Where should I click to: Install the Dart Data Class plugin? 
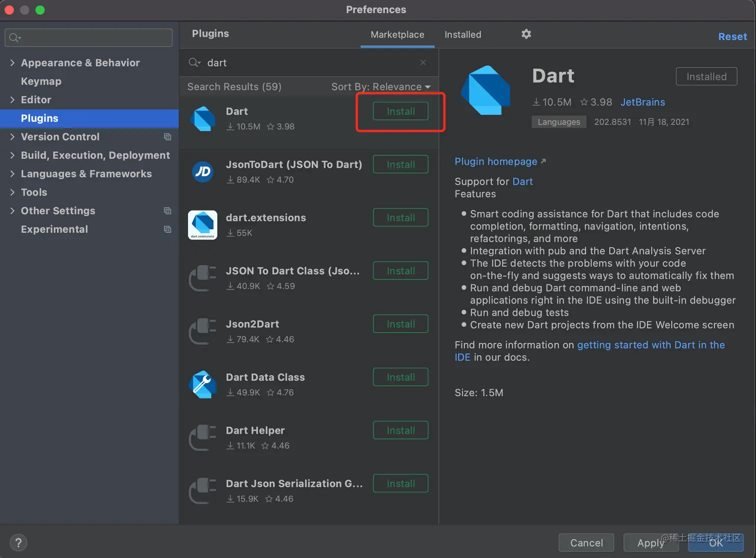(x=400, y=377)
